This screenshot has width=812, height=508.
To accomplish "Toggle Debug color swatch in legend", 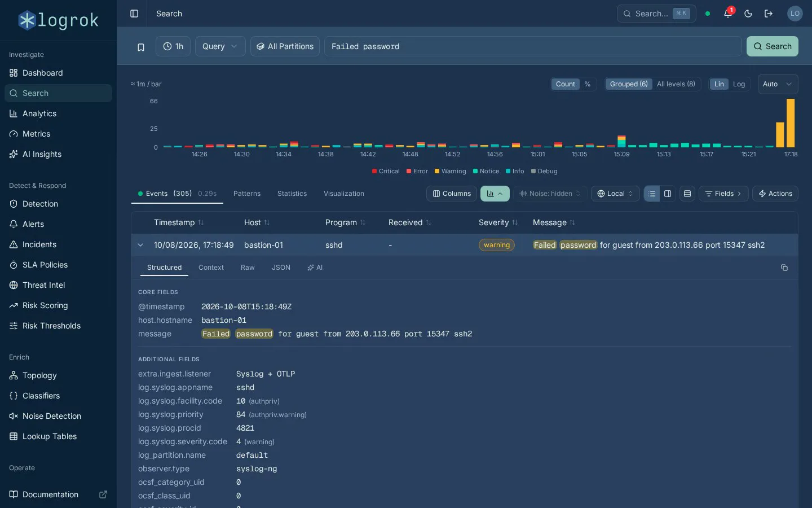I will click(533, 171).
